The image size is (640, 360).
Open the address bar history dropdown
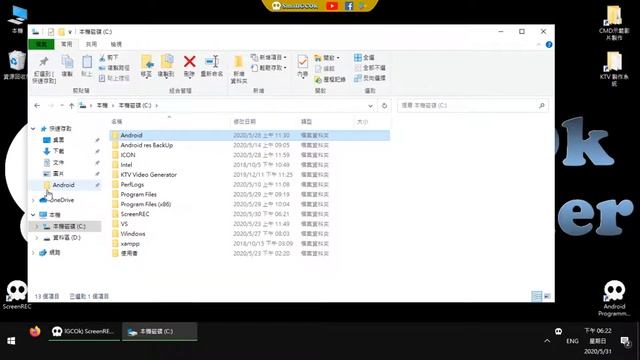coord(370,106)
